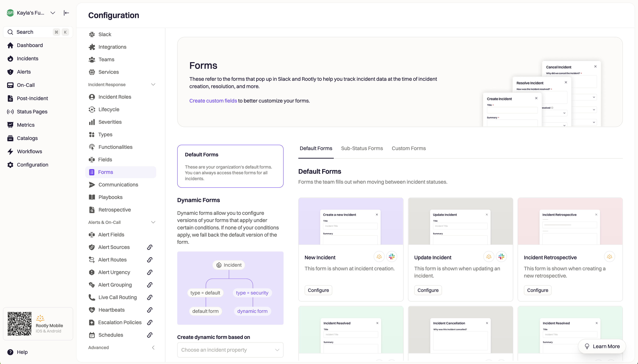Switch to the Sub-Status Forms tab

(362, 148)
